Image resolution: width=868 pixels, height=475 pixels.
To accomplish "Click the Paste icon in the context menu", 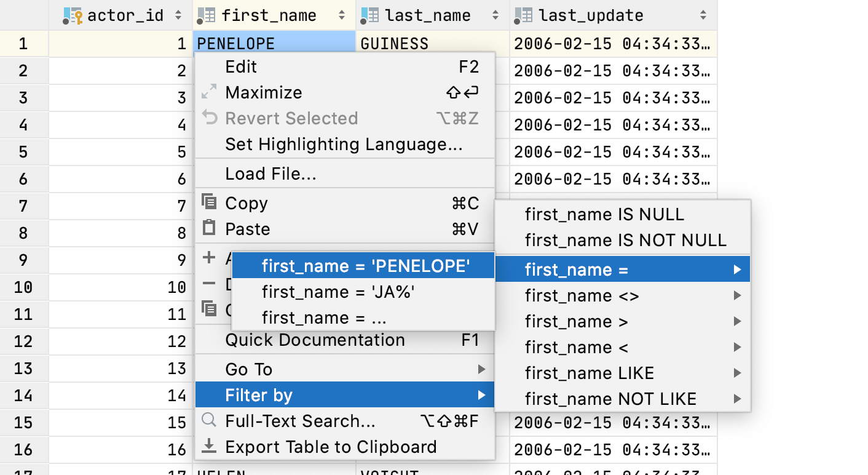I will coord(209,229).
